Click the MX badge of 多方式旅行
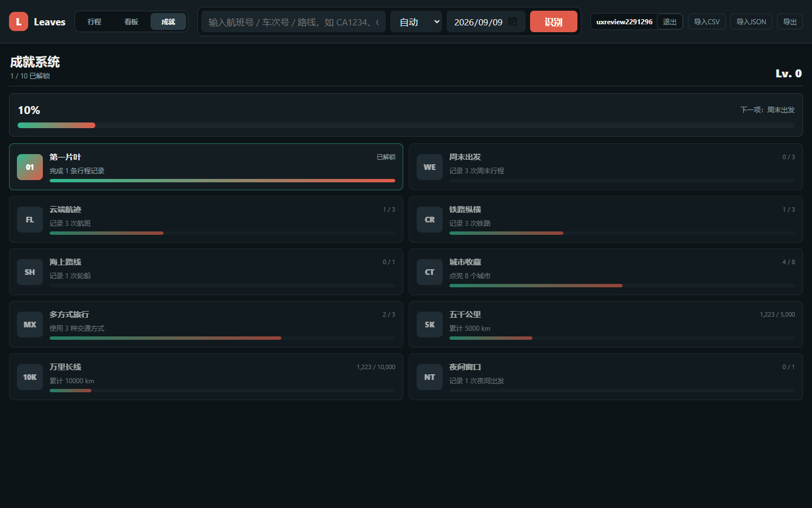 (30, 325)
